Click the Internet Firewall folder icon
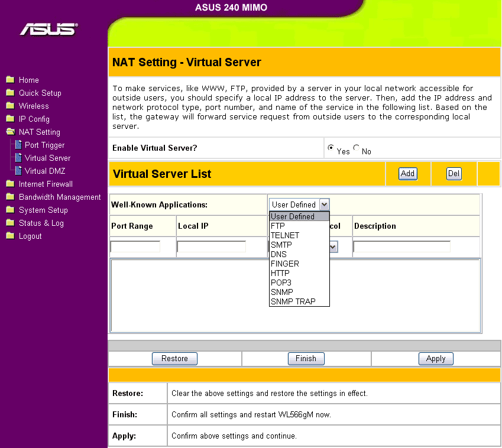The image size is (502, 448). 10,184
